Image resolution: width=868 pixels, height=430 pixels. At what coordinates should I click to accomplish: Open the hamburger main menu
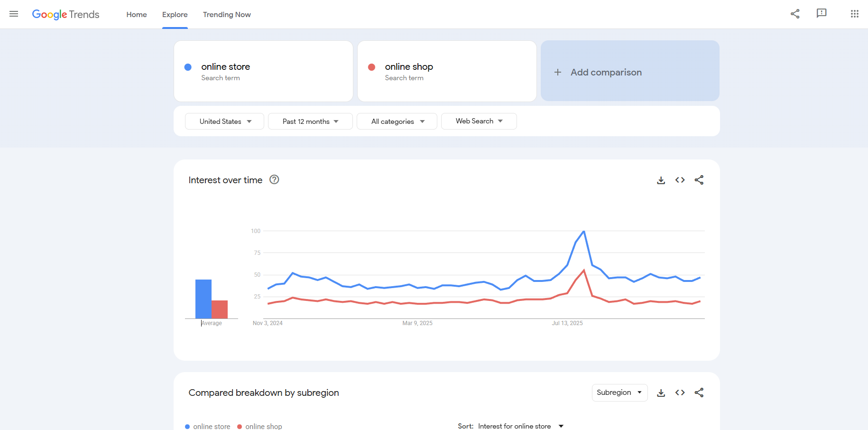click(14, 14)
